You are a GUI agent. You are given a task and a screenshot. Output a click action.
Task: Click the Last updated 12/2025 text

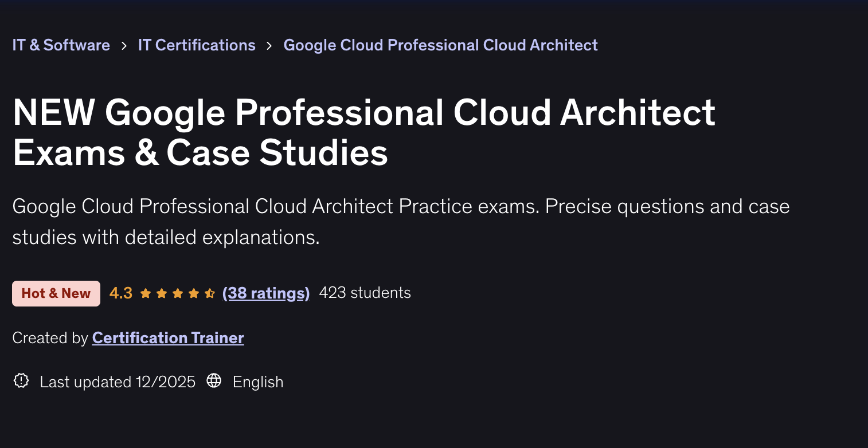tap(117, 382)
